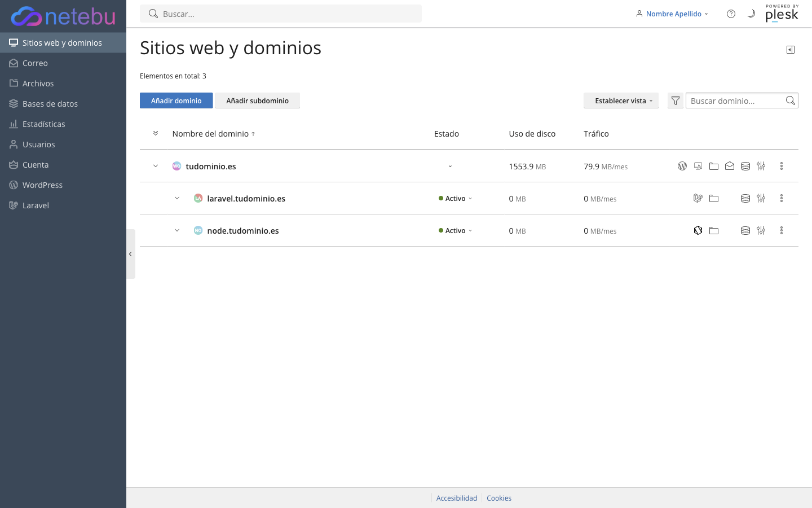Expand tudominio.es row chevron
This screenshot has height=508, width=812.
156,166
